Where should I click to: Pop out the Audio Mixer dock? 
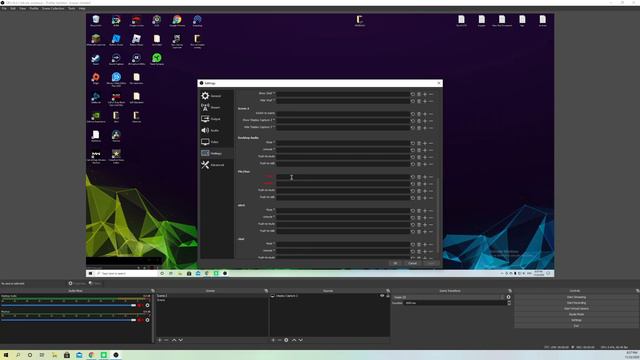[x=153, y=291]
